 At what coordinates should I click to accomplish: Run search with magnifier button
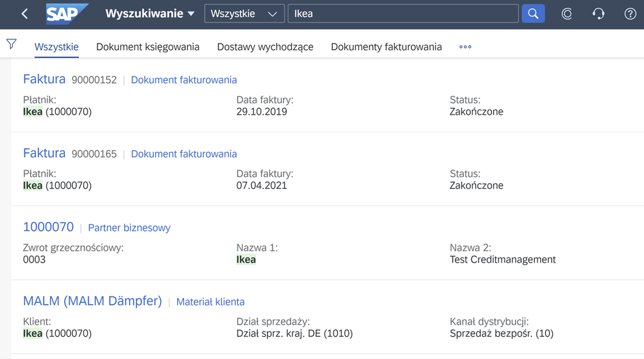533,14
